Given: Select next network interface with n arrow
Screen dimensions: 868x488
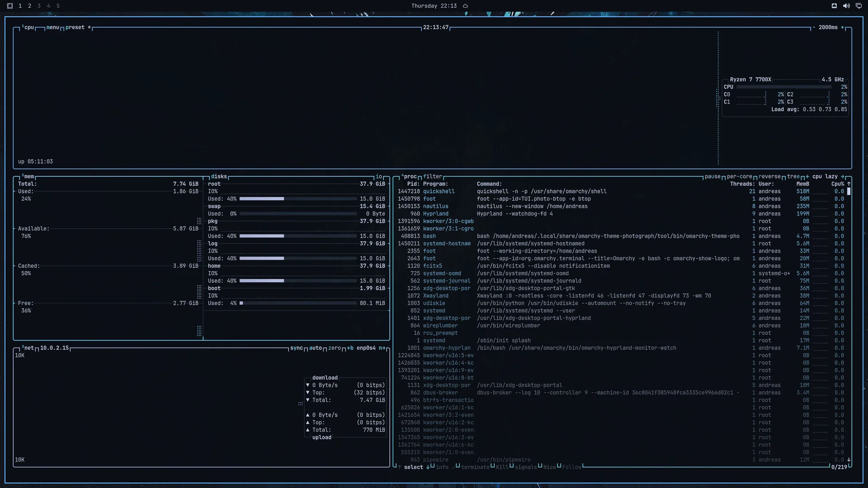Looking at the screenshot, I should [382, 348].
